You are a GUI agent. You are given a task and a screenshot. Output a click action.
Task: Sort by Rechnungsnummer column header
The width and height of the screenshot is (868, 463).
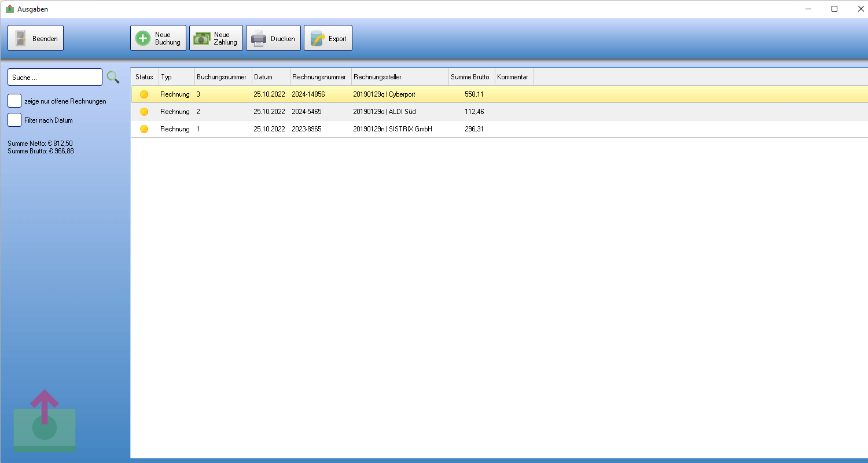point(321,77)
